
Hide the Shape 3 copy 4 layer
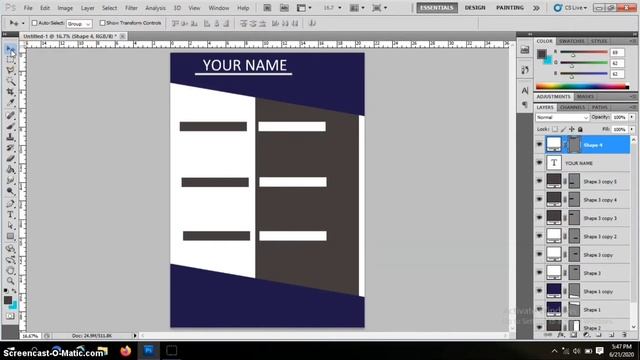click(540, 199)
